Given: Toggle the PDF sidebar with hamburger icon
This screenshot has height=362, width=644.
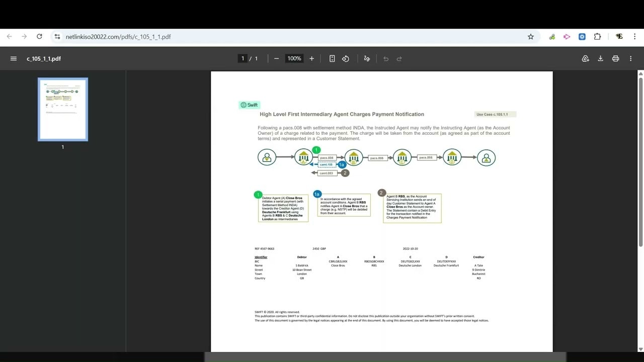Looking at the screenshot, I should (14, 58).
